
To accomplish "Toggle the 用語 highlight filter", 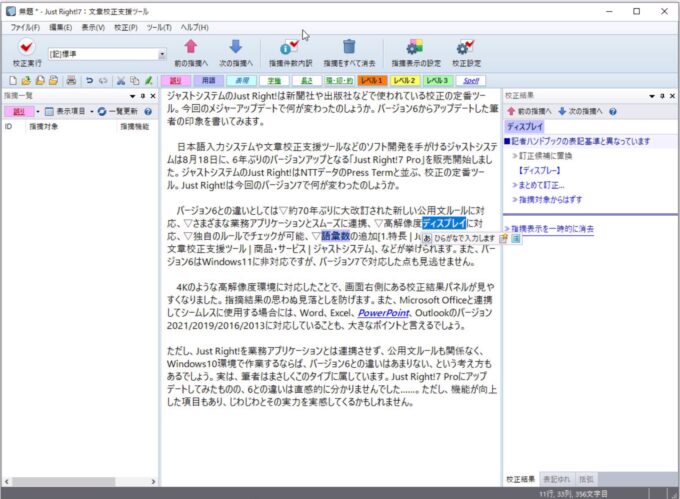I will point(209,81).
